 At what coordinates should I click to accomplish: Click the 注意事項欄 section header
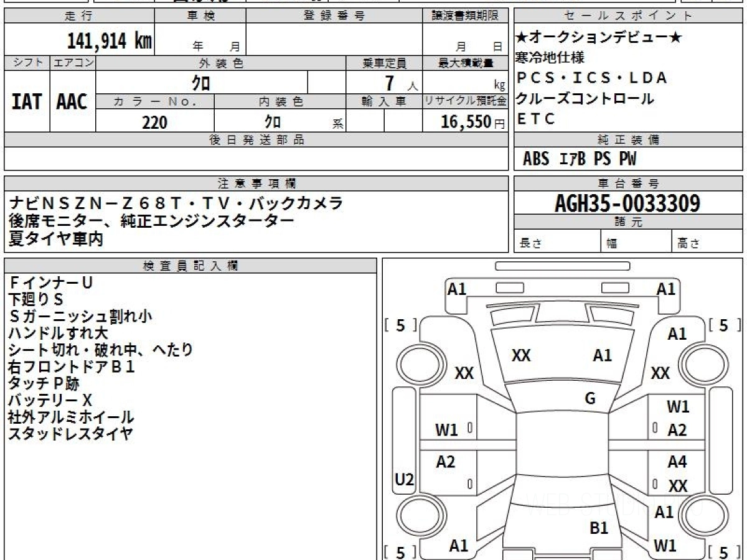[x=256, y=184]
